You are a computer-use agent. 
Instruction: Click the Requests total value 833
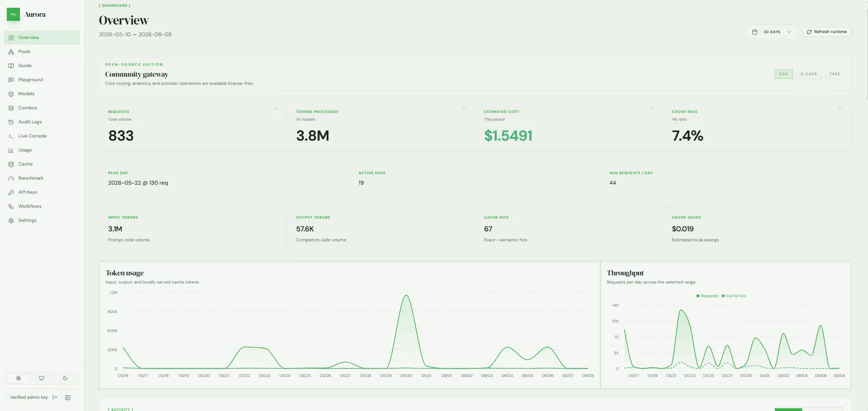click(121, 136)
